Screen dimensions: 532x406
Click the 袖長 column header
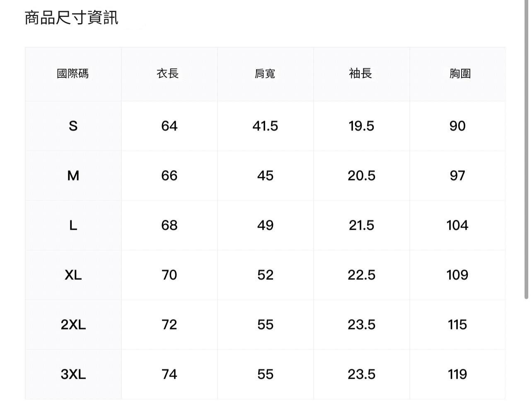[x=360, y=74]
